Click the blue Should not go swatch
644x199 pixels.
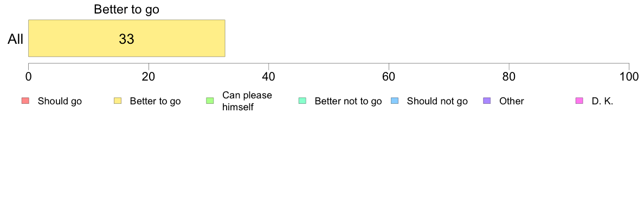[395, 101]
